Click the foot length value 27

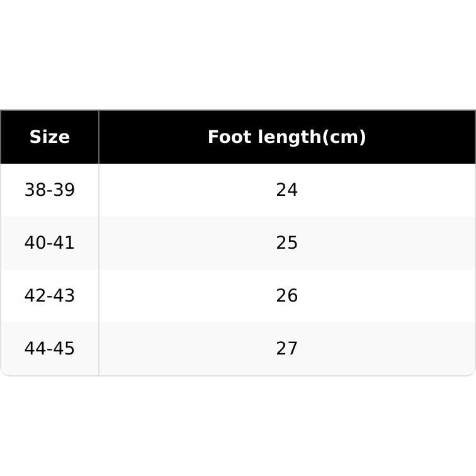287,349
